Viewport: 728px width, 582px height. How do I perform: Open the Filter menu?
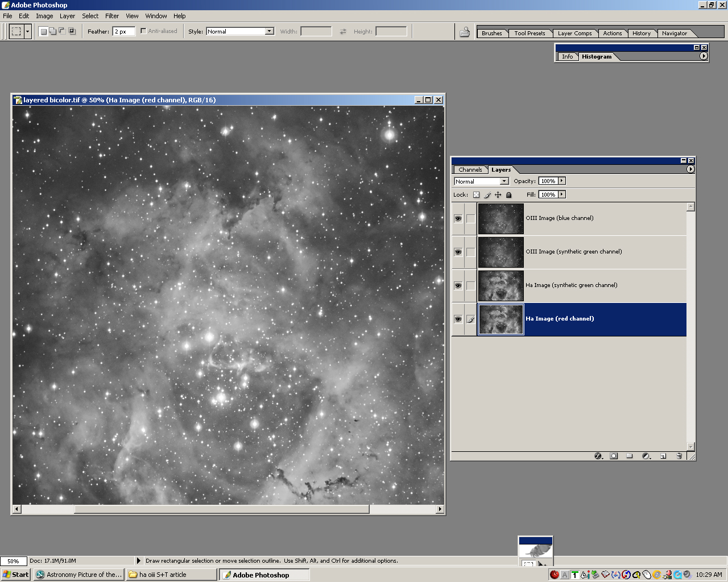[x=112, y=16]
